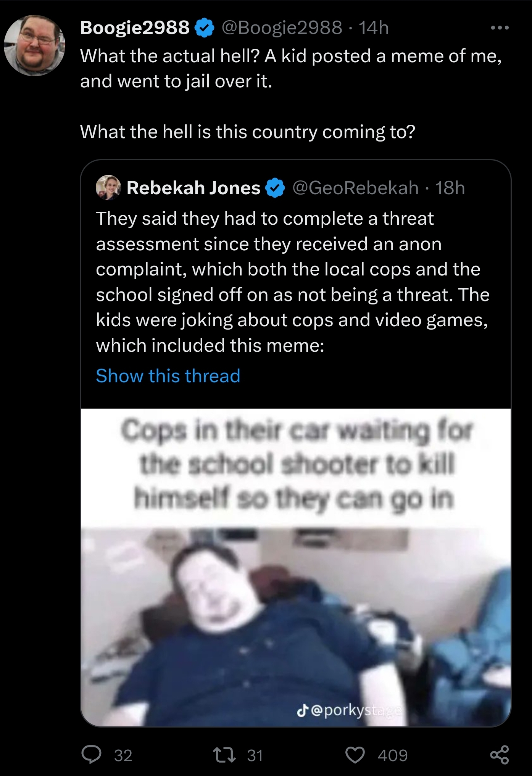The height and width of the screenshot is (776, 532).
Task: Expand the thread via Show this thread
Action: point(168,376)
